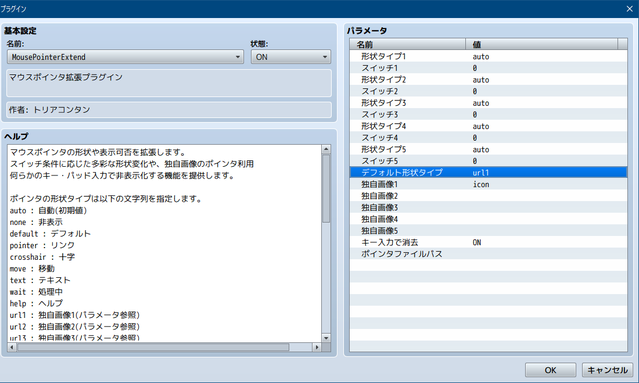Select the 独自画像5 parameter row

[x=488, y=231]
